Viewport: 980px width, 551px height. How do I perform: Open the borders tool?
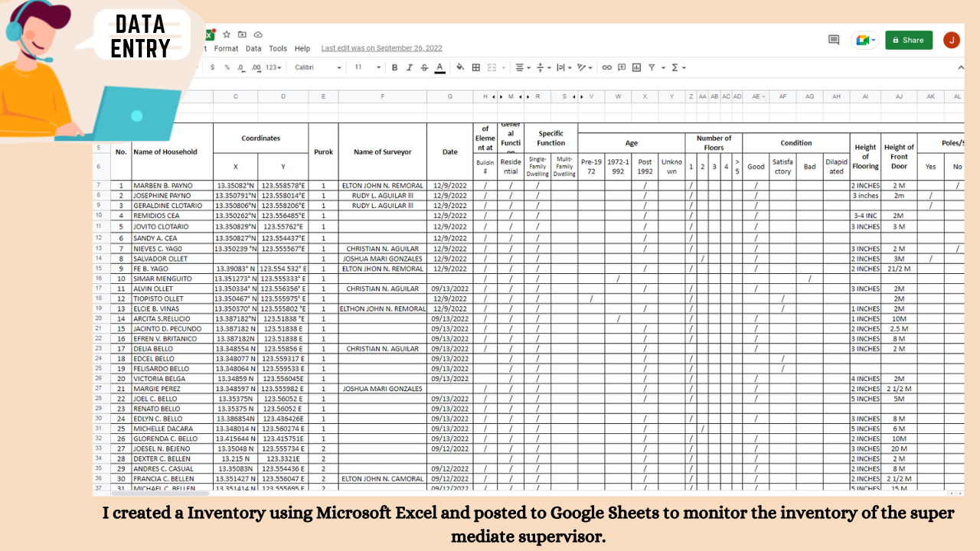(x=476, y=67)
